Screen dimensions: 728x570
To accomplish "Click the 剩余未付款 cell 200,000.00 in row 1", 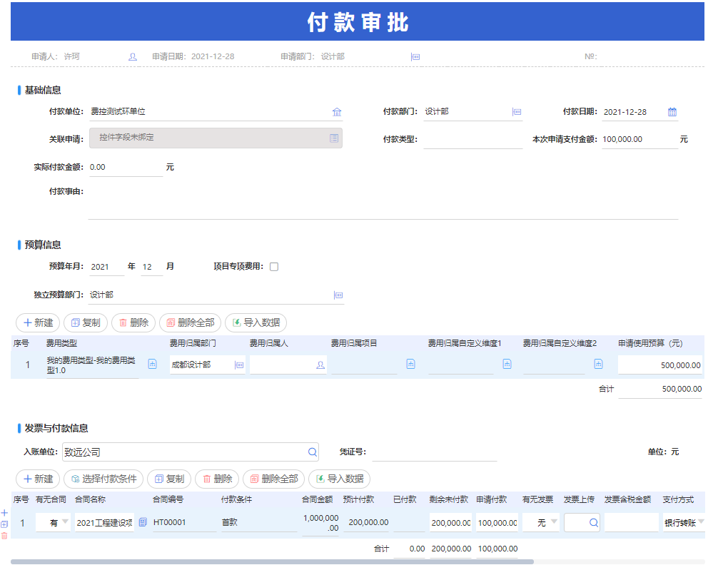I will 450,523.
